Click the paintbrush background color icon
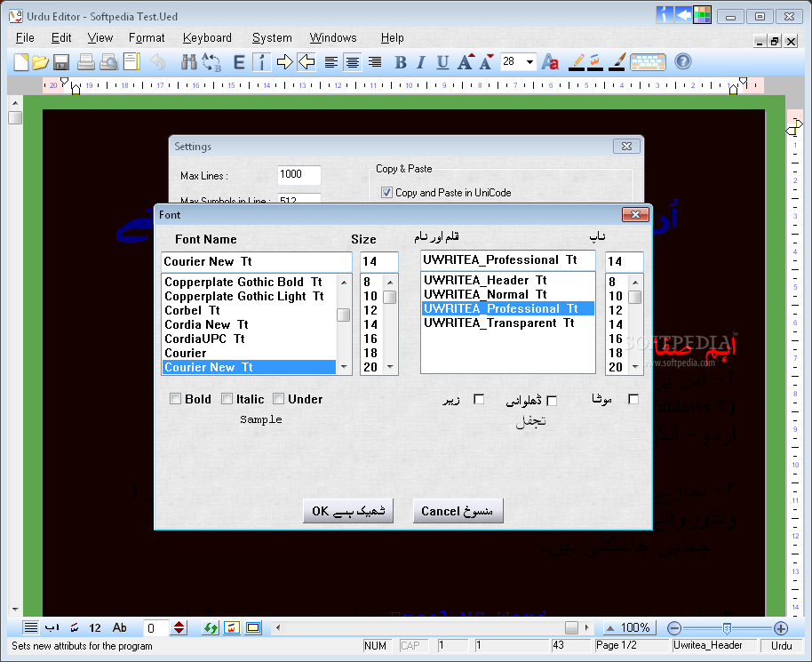The width and height of the screenshot is (812, 662). pyautogui.click(x=617, y=62)
